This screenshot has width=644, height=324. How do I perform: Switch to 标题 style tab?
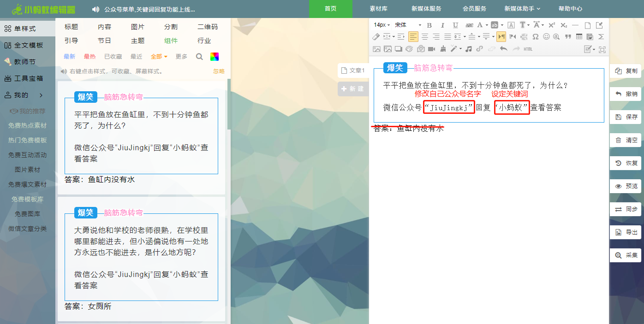coord(72,27)
